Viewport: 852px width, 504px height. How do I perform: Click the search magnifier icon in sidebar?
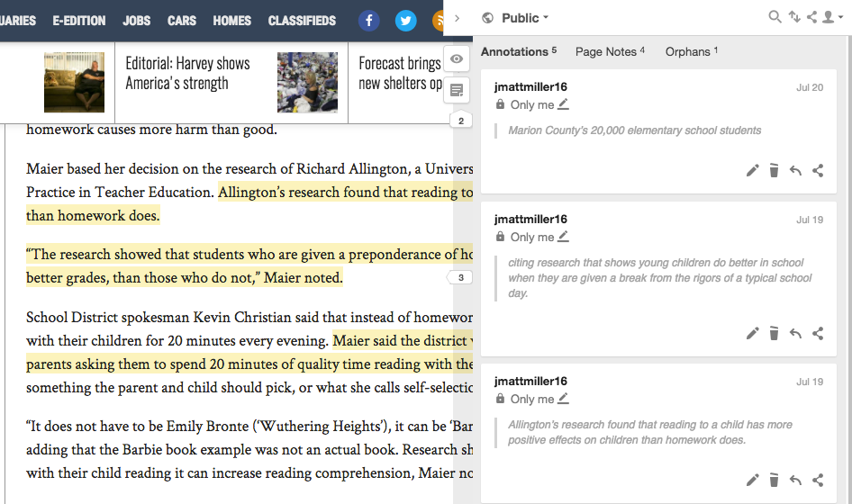[775, 17]
